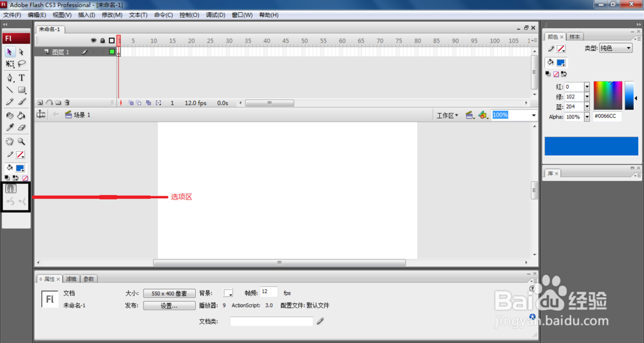This screenshot has height=343, width=644.
Task: Click no color icon in toolbox
Action: (x=25, y=178)
